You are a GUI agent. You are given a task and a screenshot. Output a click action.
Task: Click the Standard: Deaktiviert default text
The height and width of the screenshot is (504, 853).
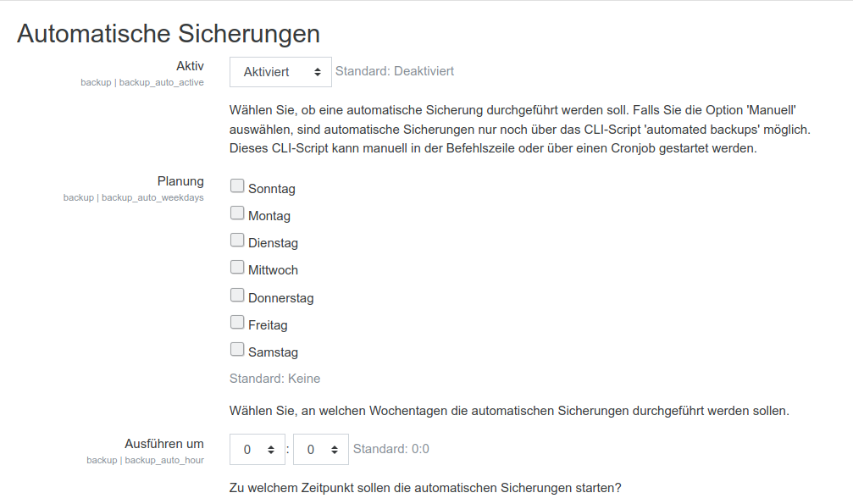395,71
